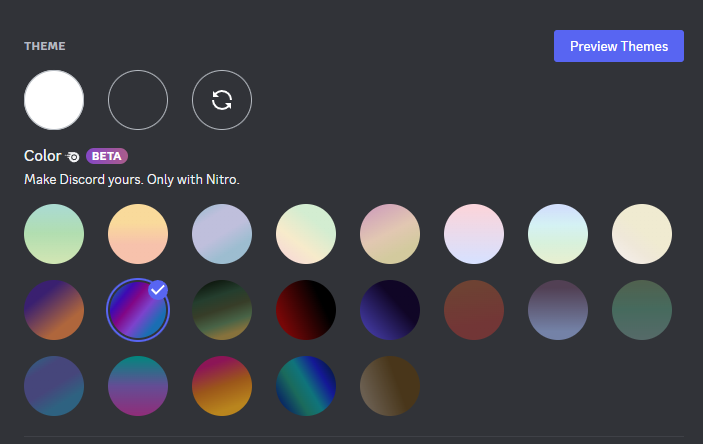Choose the Sync with computer theme icon
703x444 pixels.
tap(222, 100)
